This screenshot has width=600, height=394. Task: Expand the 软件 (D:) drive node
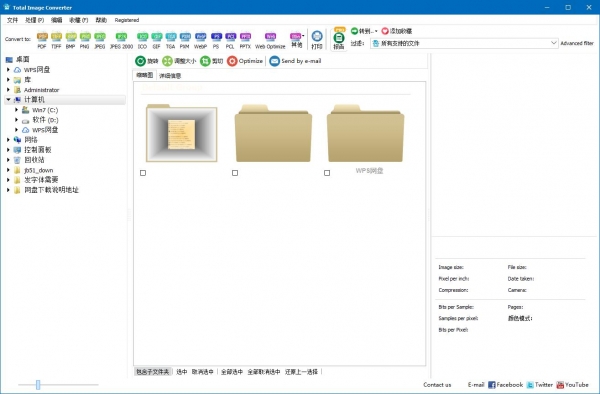point(16,120)
